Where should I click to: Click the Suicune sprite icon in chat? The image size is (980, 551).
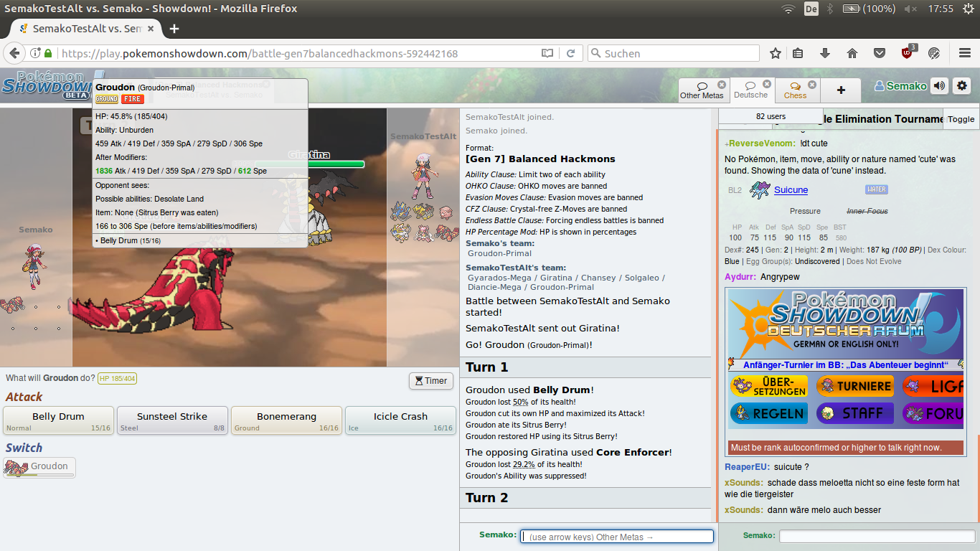point(759,190)
